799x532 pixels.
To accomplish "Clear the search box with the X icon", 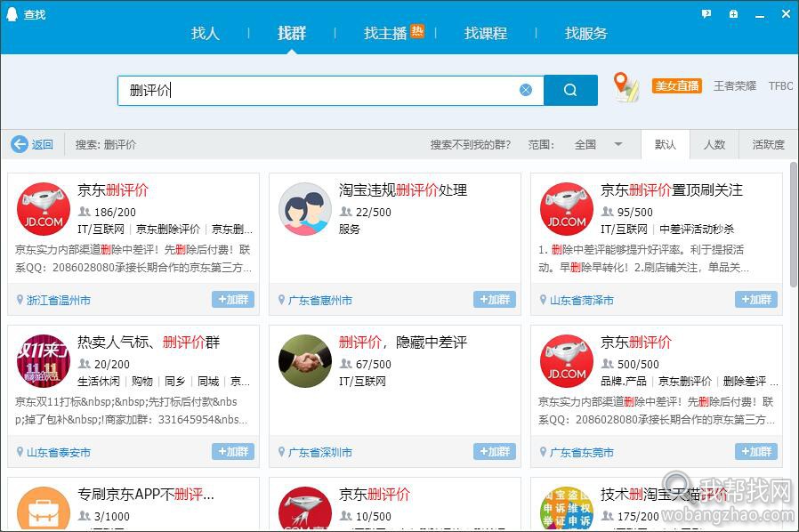I will 526,90.
